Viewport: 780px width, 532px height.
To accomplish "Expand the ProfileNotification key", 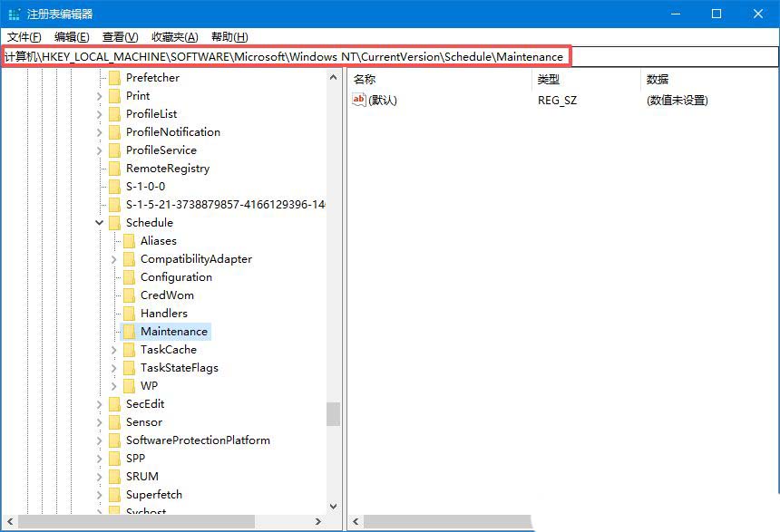I will pyautogui.click(x=100, y=132).
